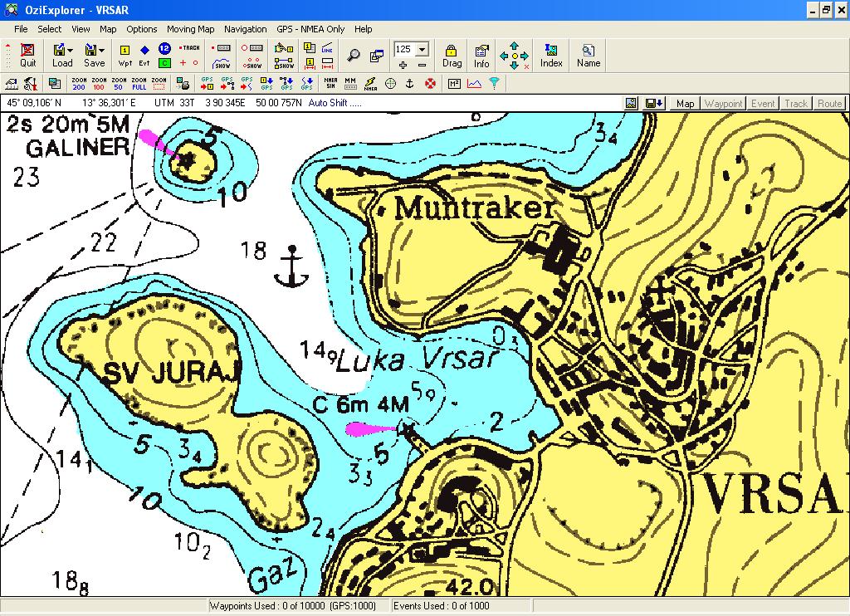Open the Navigation menu
This screenshot has height=616, width=850.
[245, 29]
